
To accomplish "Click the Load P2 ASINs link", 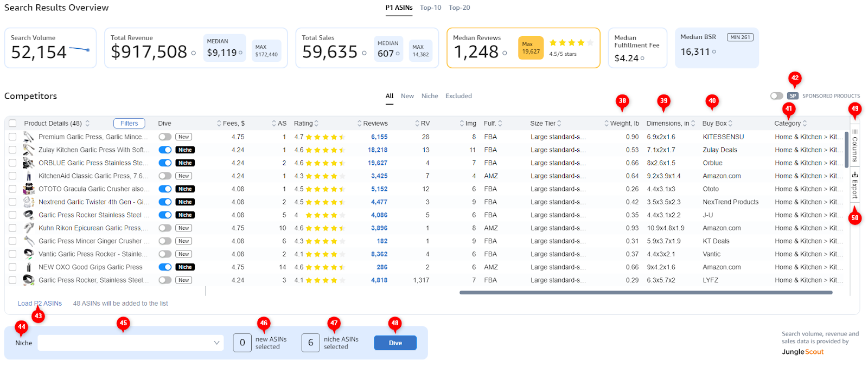I will (40, 304).
